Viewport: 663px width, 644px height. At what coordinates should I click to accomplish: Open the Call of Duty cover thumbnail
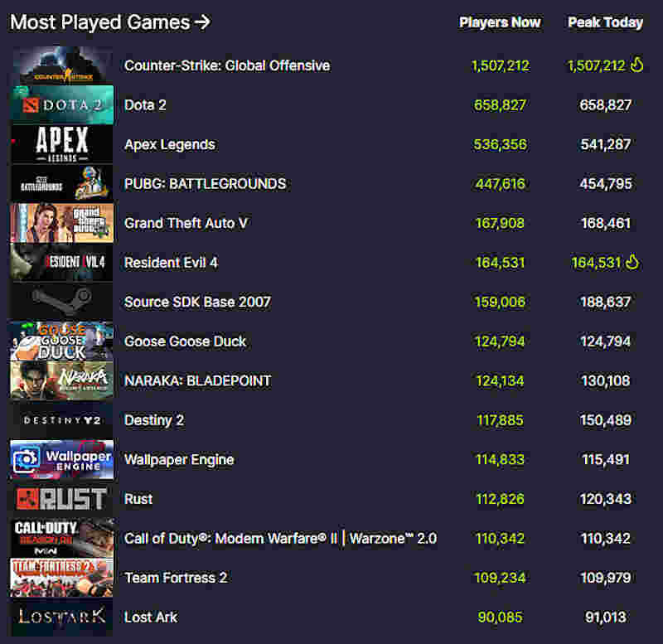click(62, 538)
